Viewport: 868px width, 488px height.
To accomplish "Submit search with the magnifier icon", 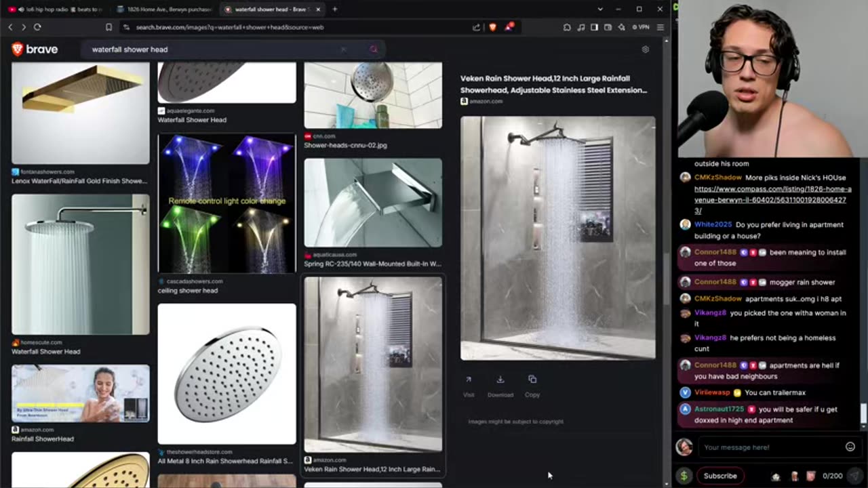I will (x=373, y=49).
